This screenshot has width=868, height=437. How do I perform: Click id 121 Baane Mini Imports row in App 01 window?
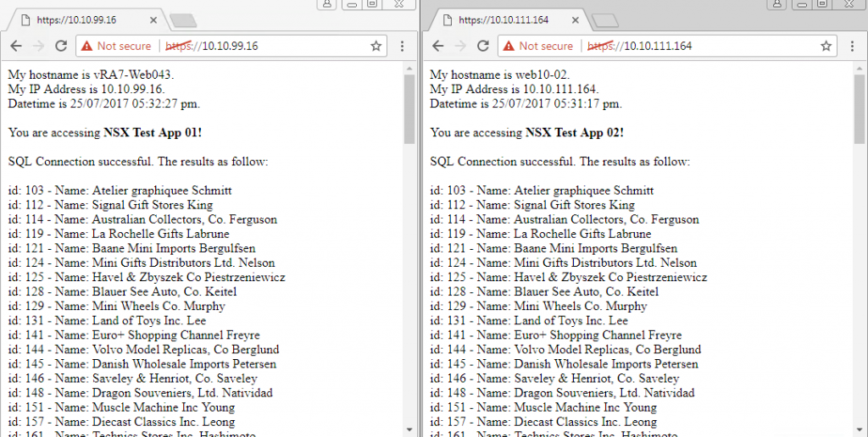[131, 248]
